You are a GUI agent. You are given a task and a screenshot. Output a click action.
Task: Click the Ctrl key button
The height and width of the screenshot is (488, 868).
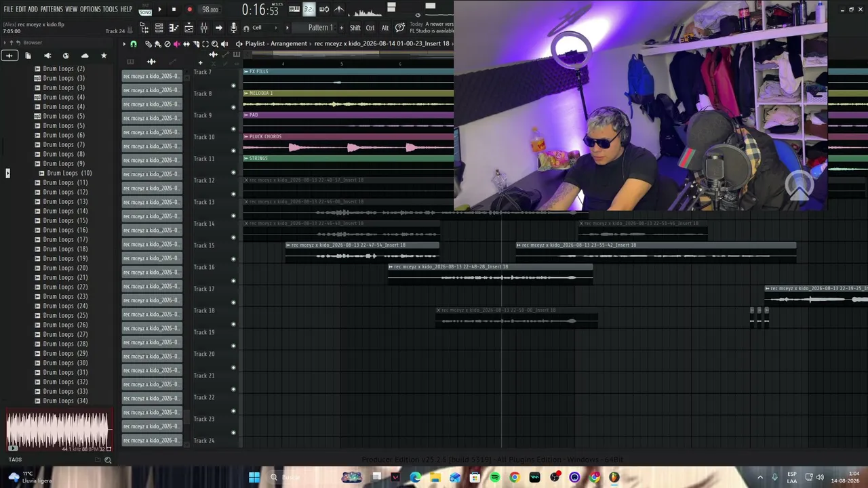[x=370, y=28]
